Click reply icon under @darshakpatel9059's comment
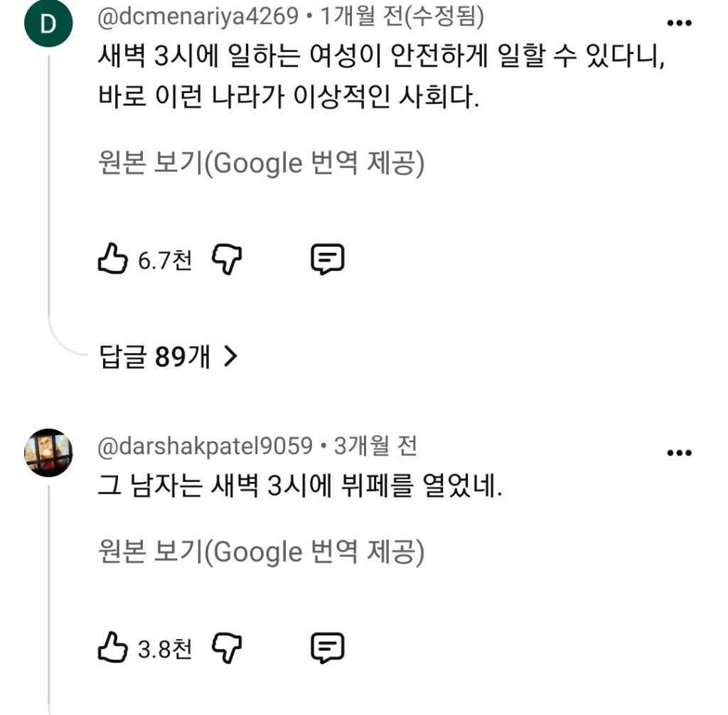Viewport: 728px width, 715px height. [327, 647]
